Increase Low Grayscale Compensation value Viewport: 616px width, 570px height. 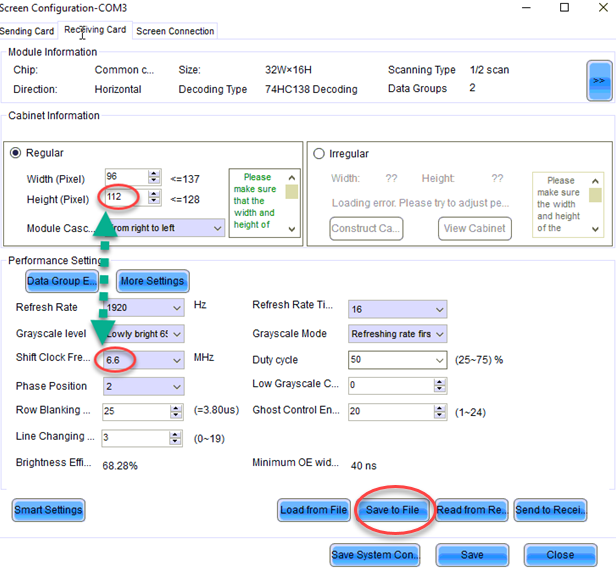pyautogui.click(x=440, y=382)
